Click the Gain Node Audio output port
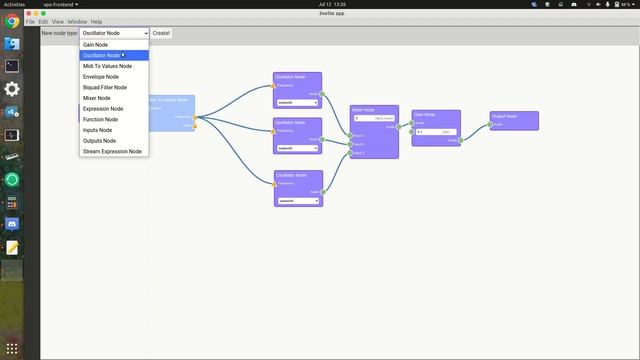640x360 pixels. pyautogui.click(x=461, y=140)
